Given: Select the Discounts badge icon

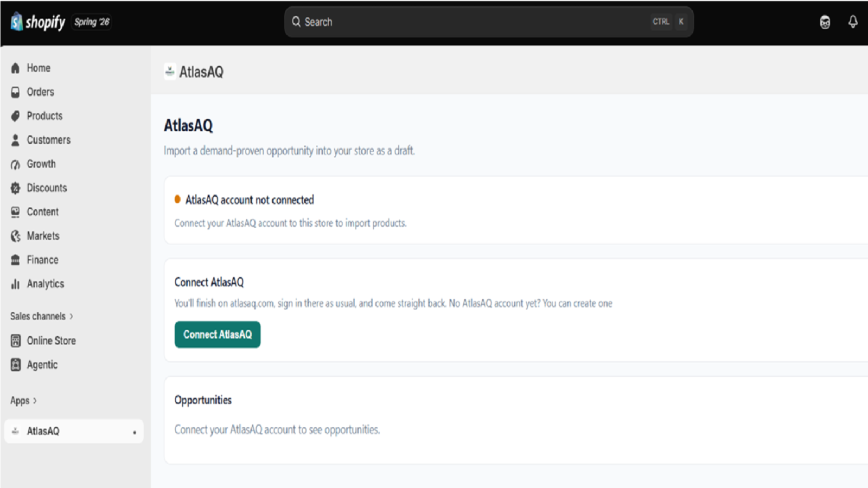Looking at the screenshot, I should [15, 188].
